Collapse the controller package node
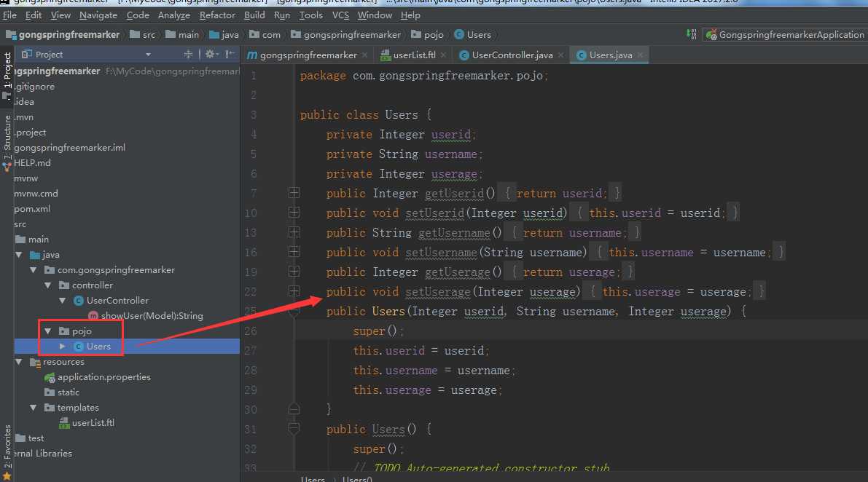The width and height of the screenshot is (868, 482). pyautogui.click(x=48, y=285)
